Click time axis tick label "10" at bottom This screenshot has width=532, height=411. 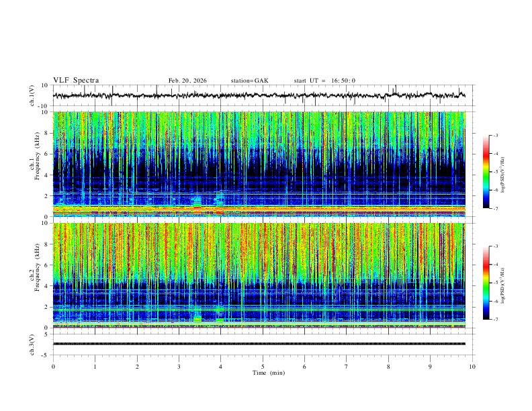pyautogui.click(x=472, y=367)
